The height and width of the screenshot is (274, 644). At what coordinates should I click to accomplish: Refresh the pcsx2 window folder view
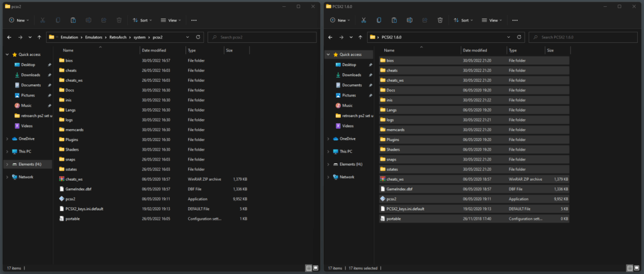click(x=198, y=37)
